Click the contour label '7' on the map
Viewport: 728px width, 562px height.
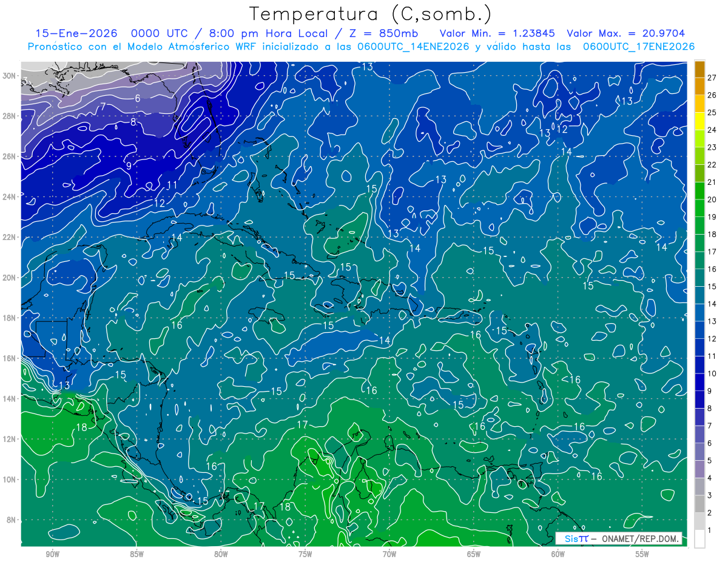coord(103,107)
